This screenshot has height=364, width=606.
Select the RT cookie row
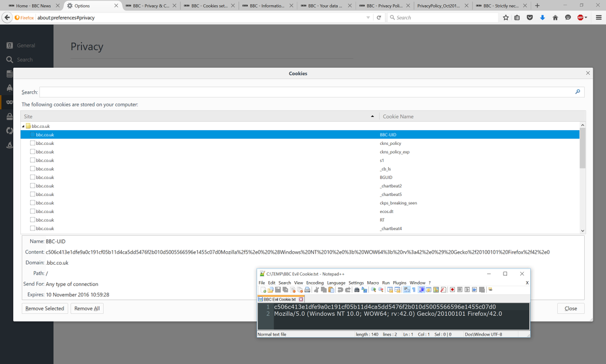coord(300,220)
